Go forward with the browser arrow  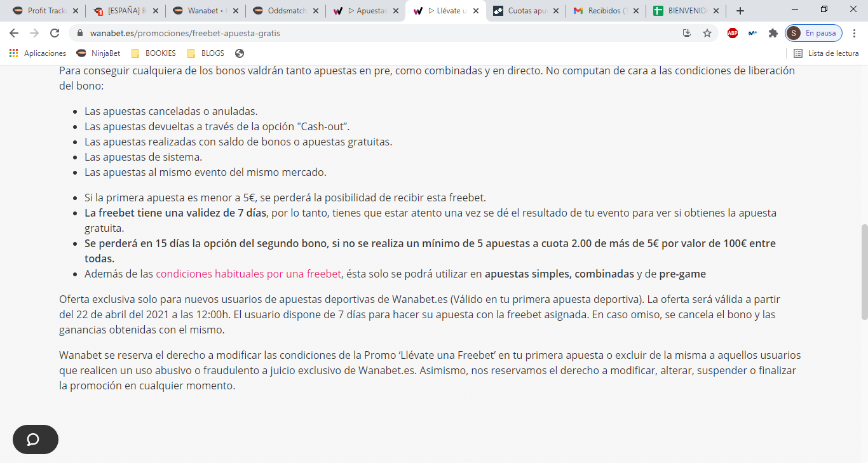(x=34, y=33)
